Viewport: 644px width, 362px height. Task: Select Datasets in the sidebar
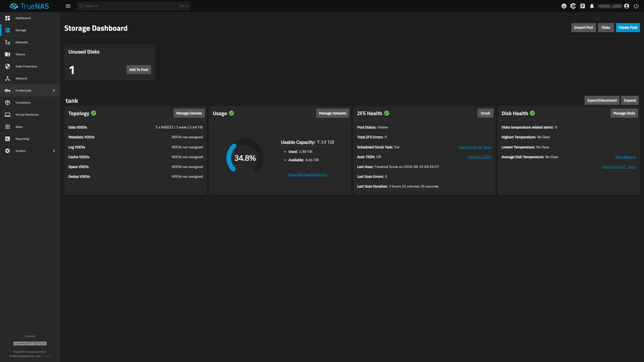(x=30, y=42)
